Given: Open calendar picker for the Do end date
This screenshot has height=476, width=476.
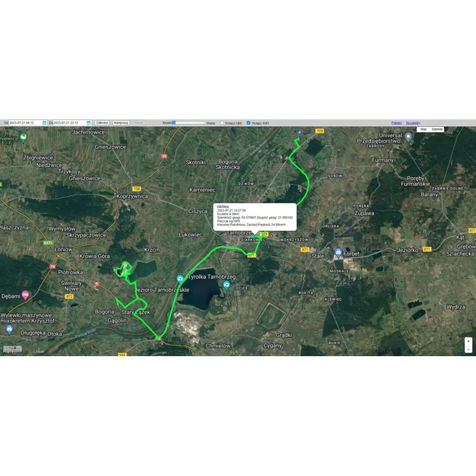Looking at the screenshot, I should [x=89, y=122].
